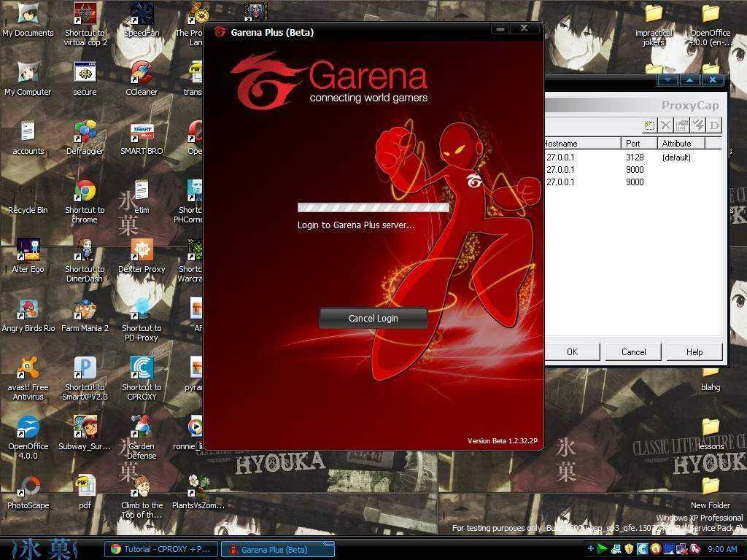Open the Shortcut to PD-Proxy icon
Screen dimensions: 747x560
[142, 320]
